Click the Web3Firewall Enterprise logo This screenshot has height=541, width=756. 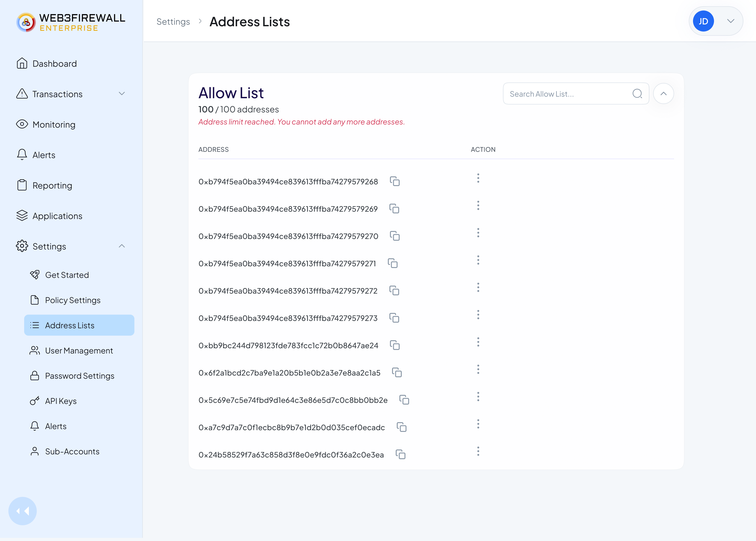pyautogui.click(x=71, y=22)
